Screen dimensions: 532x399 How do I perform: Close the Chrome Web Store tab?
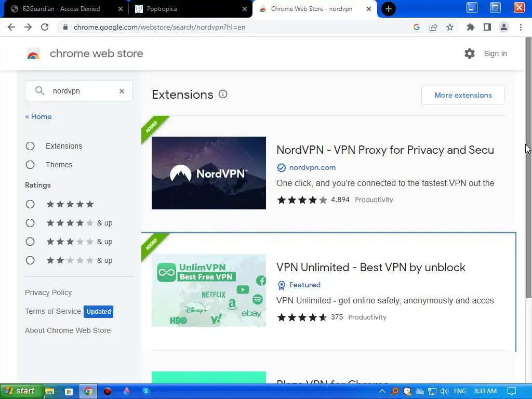[x=369, y=9]
